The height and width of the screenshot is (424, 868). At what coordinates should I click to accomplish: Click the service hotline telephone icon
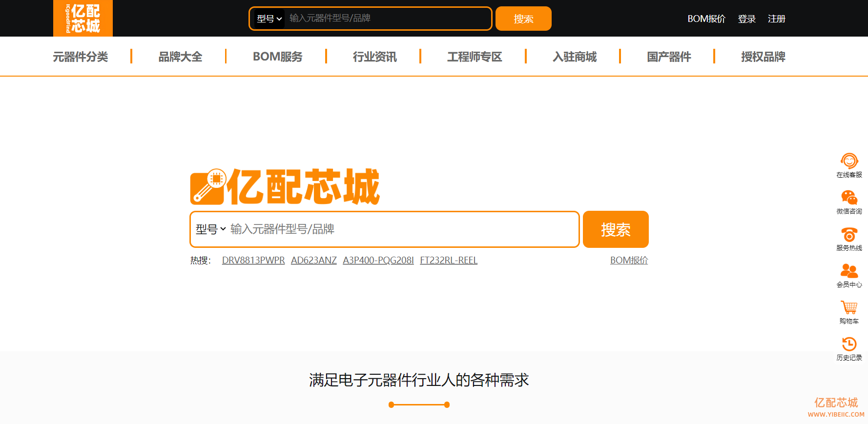849,234
